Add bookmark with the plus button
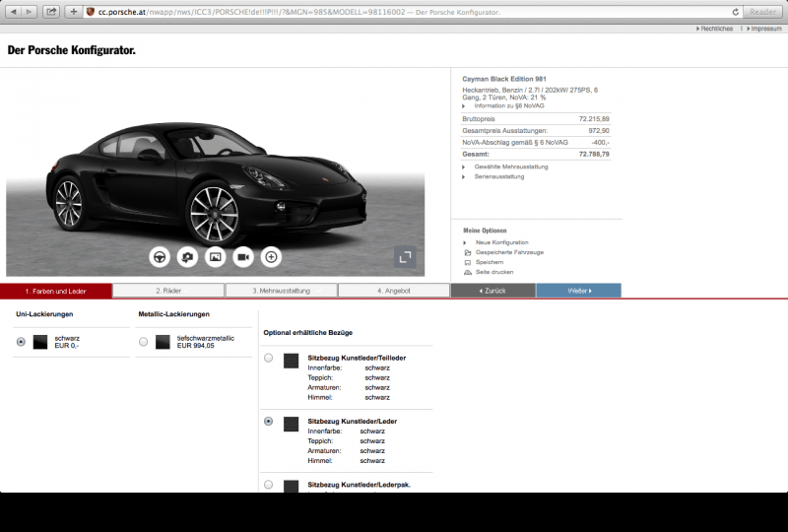The height and width of the screenshot is (532, 788). (73, 12)
